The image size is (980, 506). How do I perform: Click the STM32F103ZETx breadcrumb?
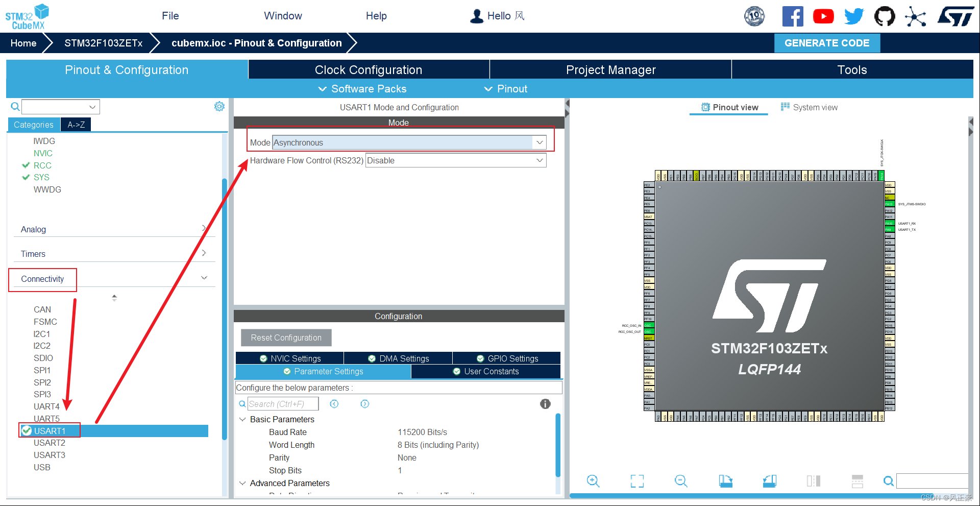(103, 43)
